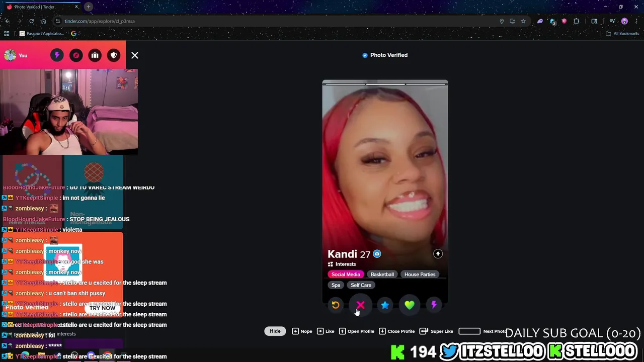
Task: Open the browser Extensions puzzle icon
Action: coord(577,21)
